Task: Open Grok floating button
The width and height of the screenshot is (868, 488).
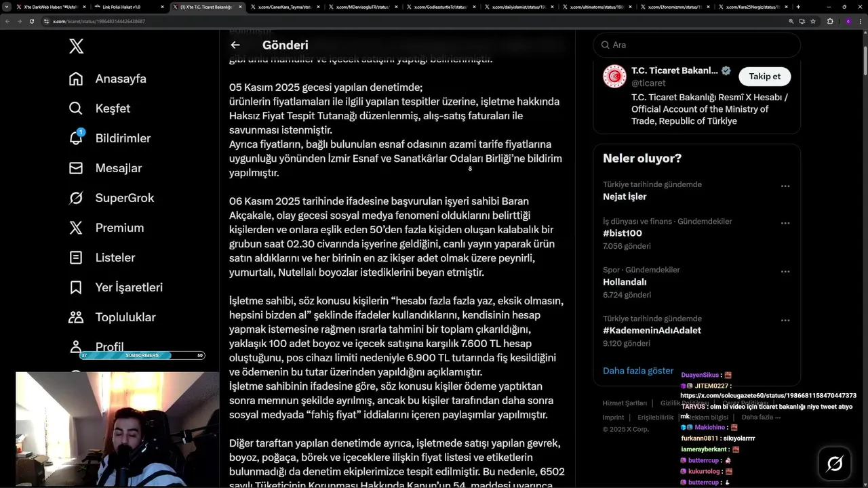Action: (x=835, y=464)
